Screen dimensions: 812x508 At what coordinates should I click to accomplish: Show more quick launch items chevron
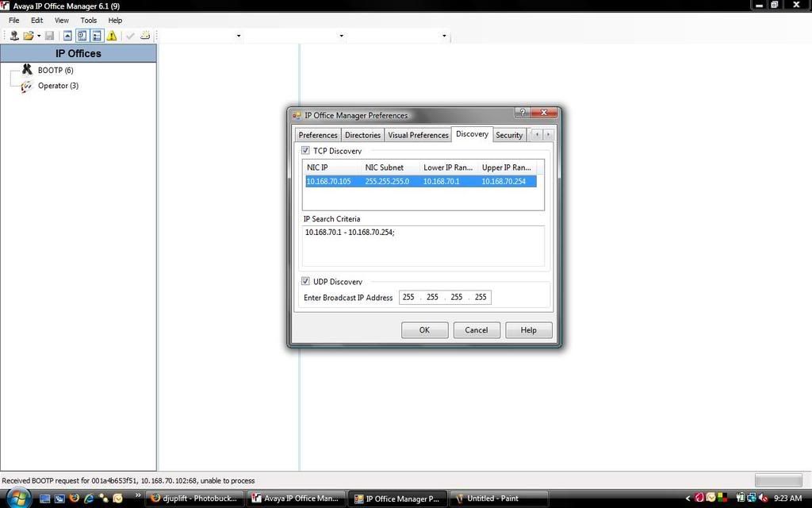pyautogui.click(x=138, y=495)
